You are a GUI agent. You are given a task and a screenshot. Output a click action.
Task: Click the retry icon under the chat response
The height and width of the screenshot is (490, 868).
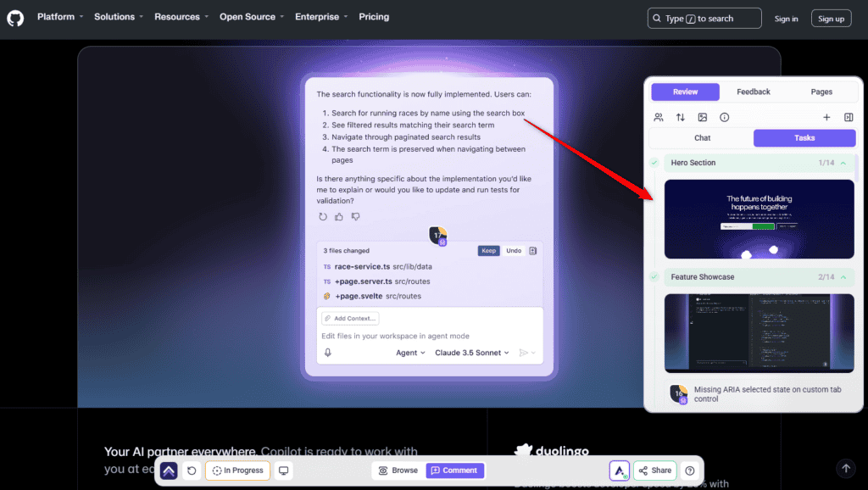(323, 216)
